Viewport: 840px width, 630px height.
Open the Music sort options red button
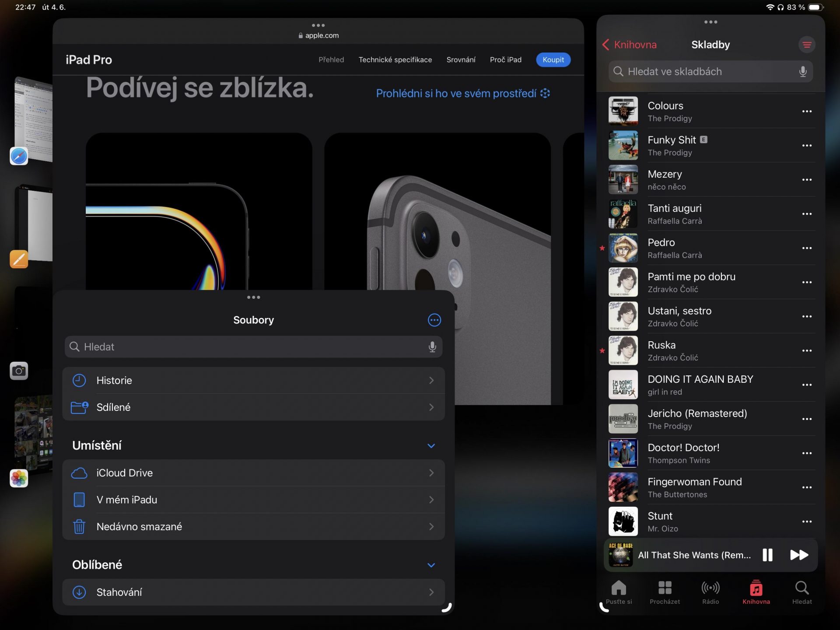[x=807, y=45]
